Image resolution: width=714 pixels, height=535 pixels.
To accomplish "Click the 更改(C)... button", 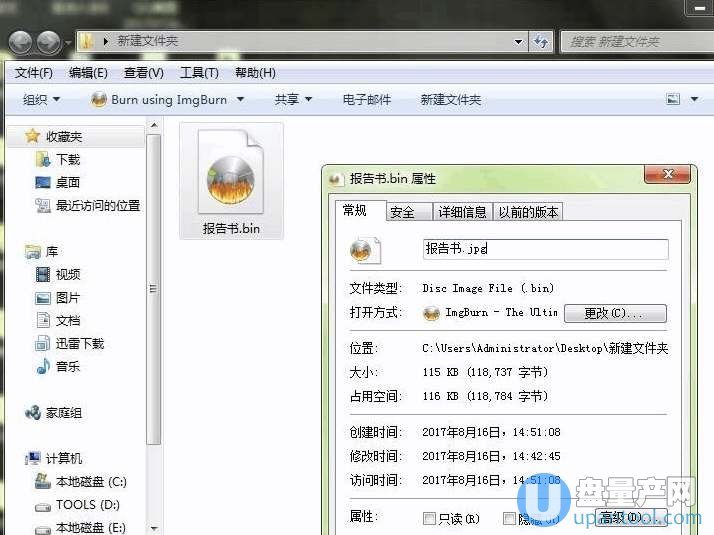I will (614, 313).
